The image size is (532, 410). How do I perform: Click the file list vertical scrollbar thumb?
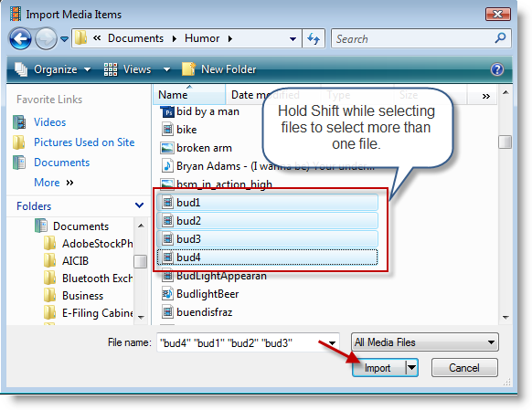click(505, 142)
